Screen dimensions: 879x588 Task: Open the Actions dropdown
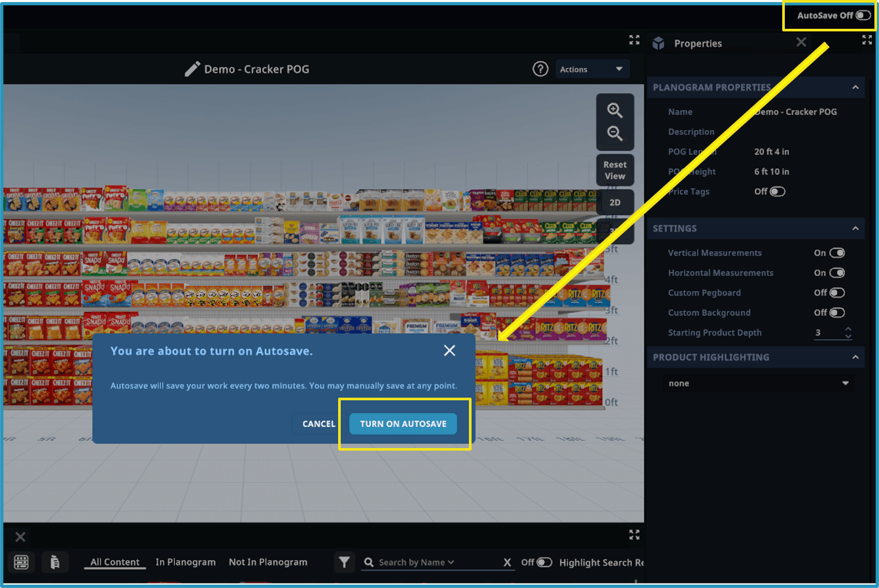point(591,69)
